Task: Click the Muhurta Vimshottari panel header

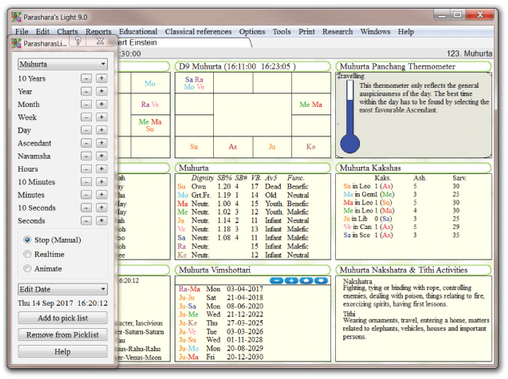Action: click(253, 270)
